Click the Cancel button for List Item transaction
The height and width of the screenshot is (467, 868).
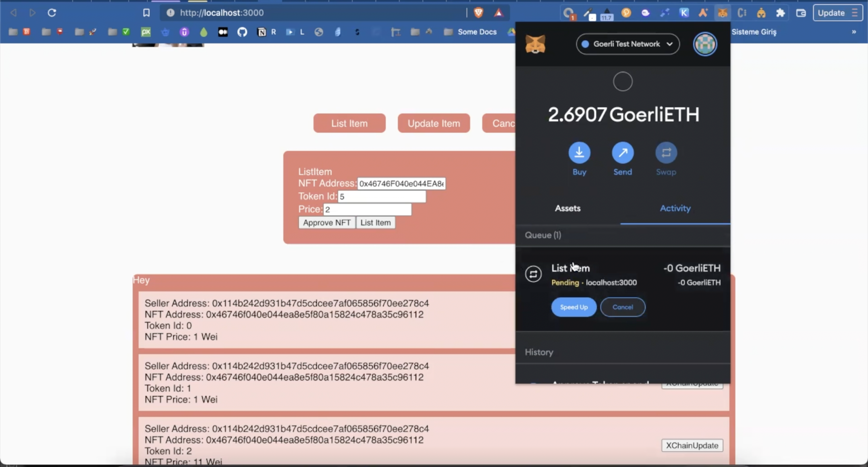tap(623, 307)
